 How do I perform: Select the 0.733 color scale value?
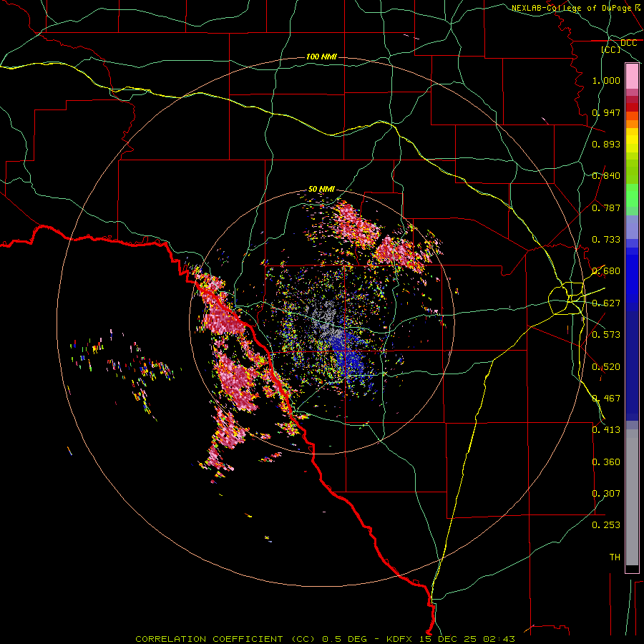point(606,240)
